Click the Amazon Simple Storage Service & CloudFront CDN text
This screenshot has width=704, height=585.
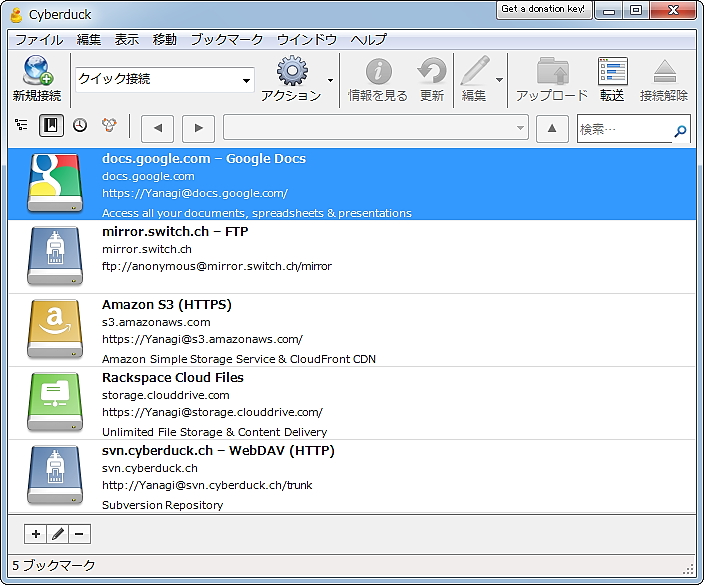239,359
